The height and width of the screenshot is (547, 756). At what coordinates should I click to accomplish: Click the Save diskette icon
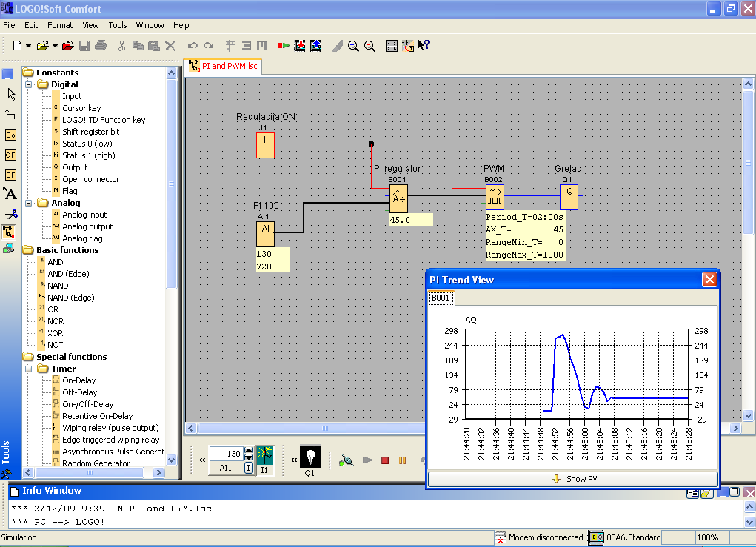coord(84,46)
